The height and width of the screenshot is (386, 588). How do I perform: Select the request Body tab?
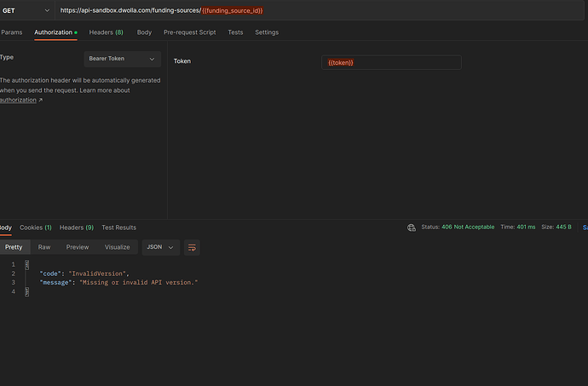144,32
